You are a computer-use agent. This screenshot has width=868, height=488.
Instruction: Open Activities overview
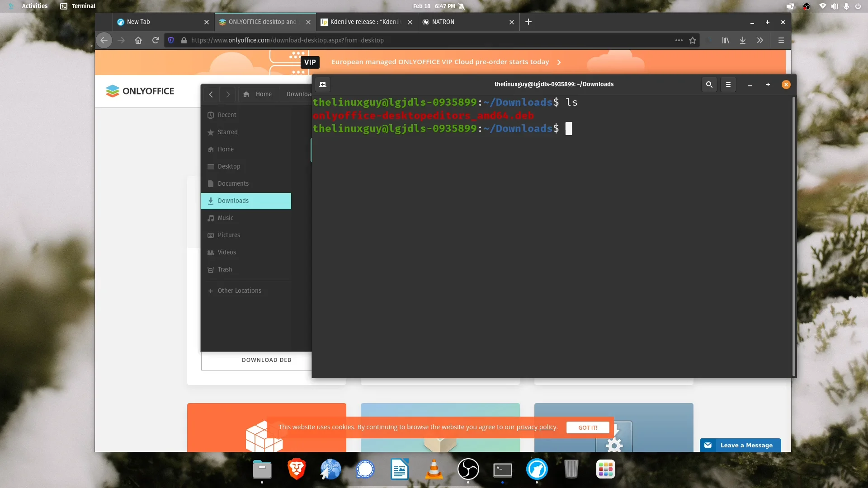point(34,6)
